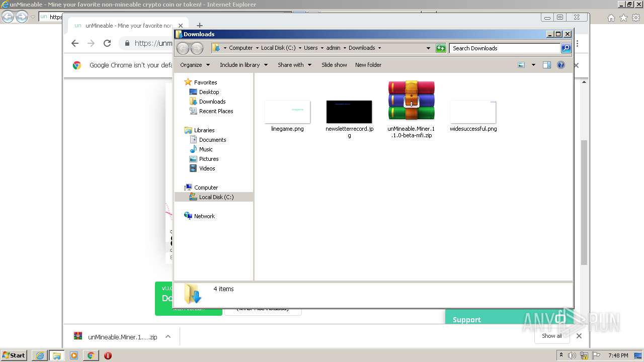Viewport: 644px width, 362px height.
Task: Click Explorer address bar refresh icon
Action: point(441,48)
